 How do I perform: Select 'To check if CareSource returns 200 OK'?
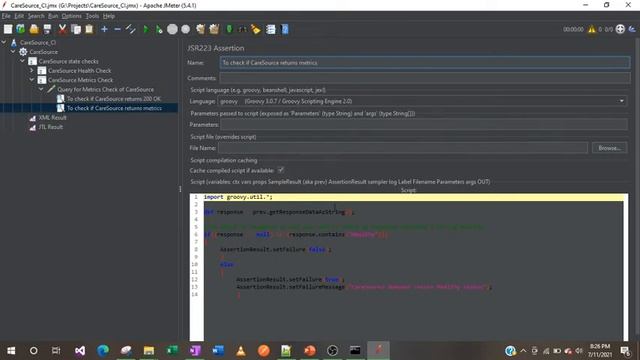click(x=113, y=99)
